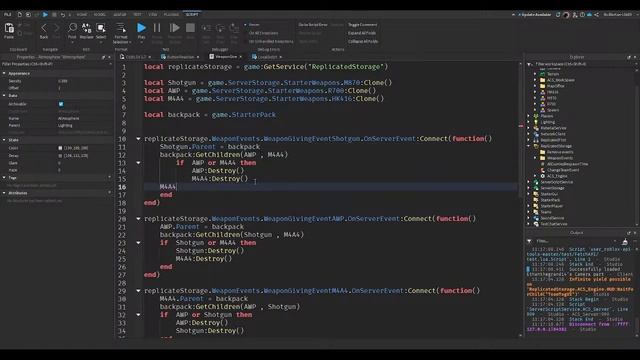Click the Toggle Comment button
Image resolution: width=640 pixels, height=360 pixels.
[362, 25]
